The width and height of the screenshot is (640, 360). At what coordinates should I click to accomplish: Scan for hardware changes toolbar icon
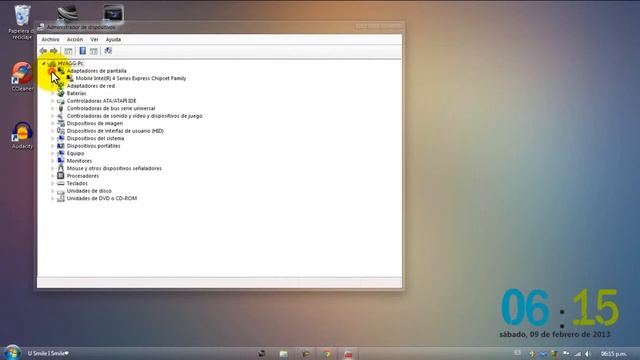click(x=108, y=51)
